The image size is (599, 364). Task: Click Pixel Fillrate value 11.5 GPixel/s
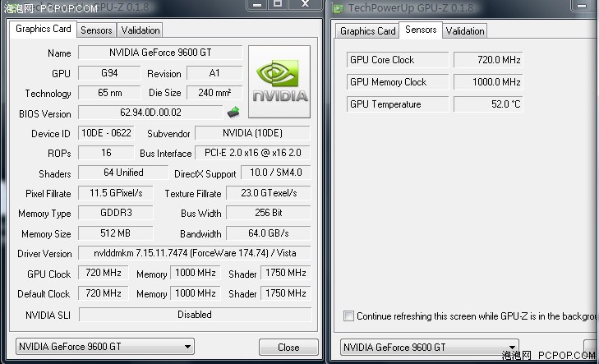[x=116, y=193]
